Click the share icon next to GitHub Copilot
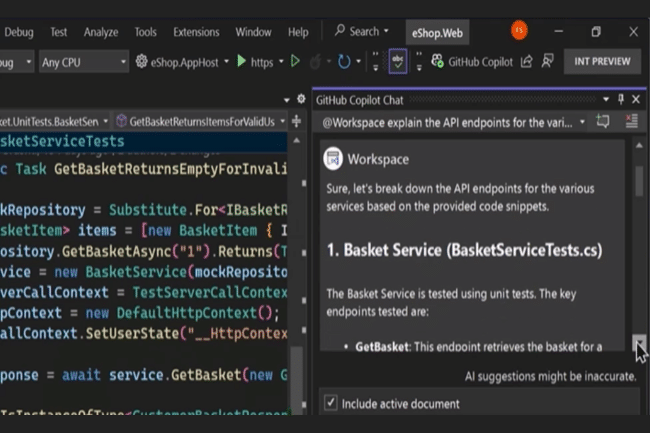Viewport: 650px width, 433px height. 526,61
